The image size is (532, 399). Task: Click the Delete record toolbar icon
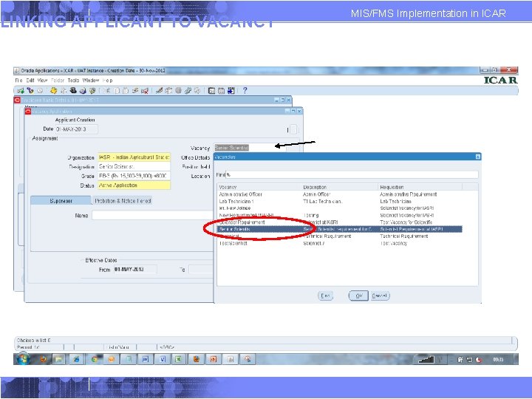tap(145, 91)
